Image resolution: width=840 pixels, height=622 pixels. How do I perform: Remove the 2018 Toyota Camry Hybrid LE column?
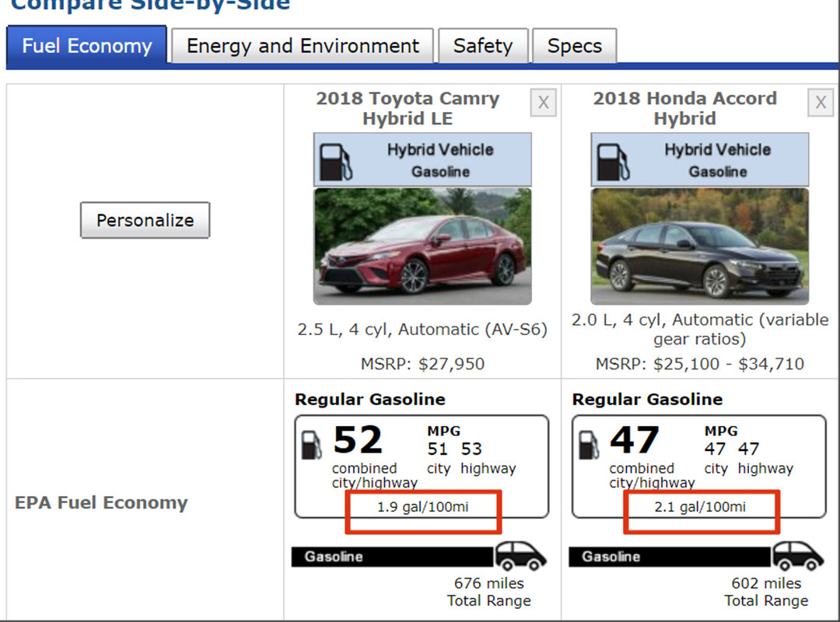[x=543, y=103]
